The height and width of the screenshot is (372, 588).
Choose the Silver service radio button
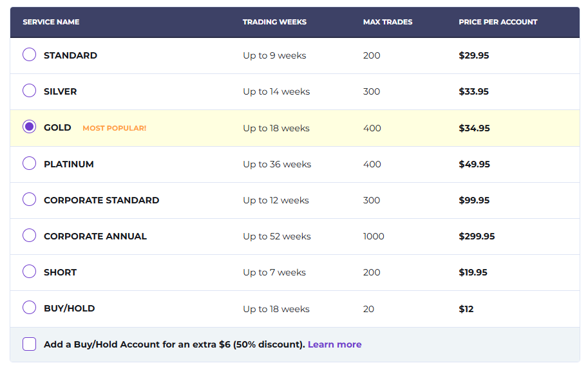click(x=29, y=91)
